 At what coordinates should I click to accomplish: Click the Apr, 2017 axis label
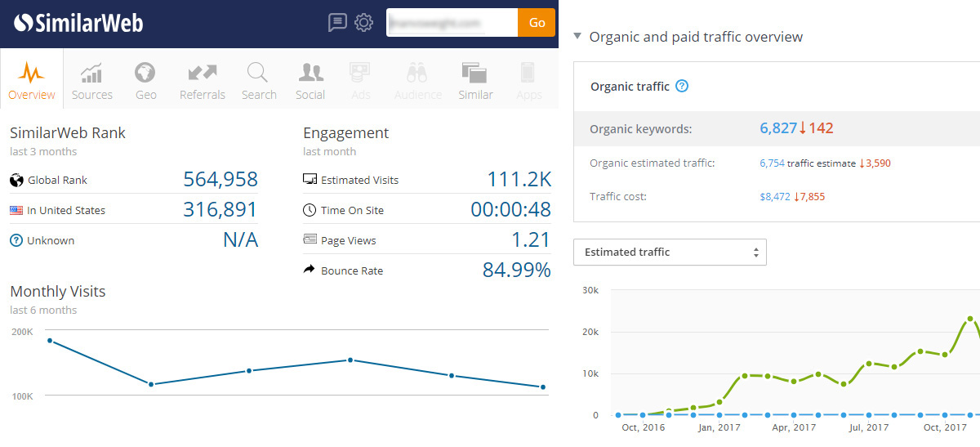point(794,427)
